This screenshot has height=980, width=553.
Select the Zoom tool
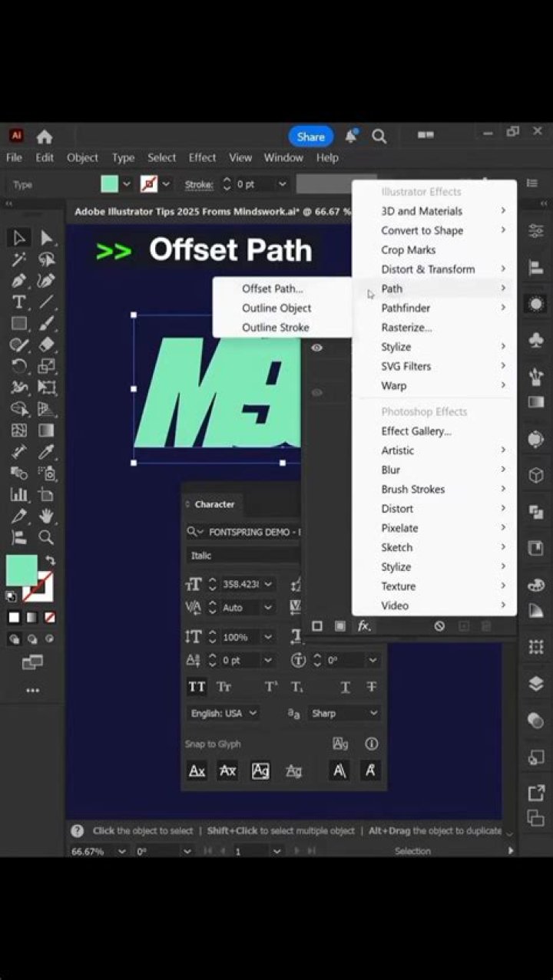pyautogui.click(x=47, y=537)
